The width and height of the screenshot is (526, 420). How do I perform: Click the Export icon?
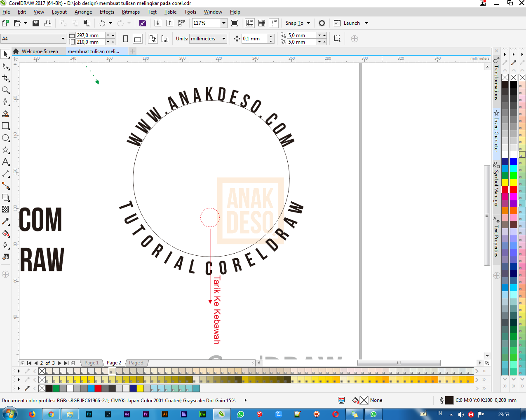pos(169,23)
